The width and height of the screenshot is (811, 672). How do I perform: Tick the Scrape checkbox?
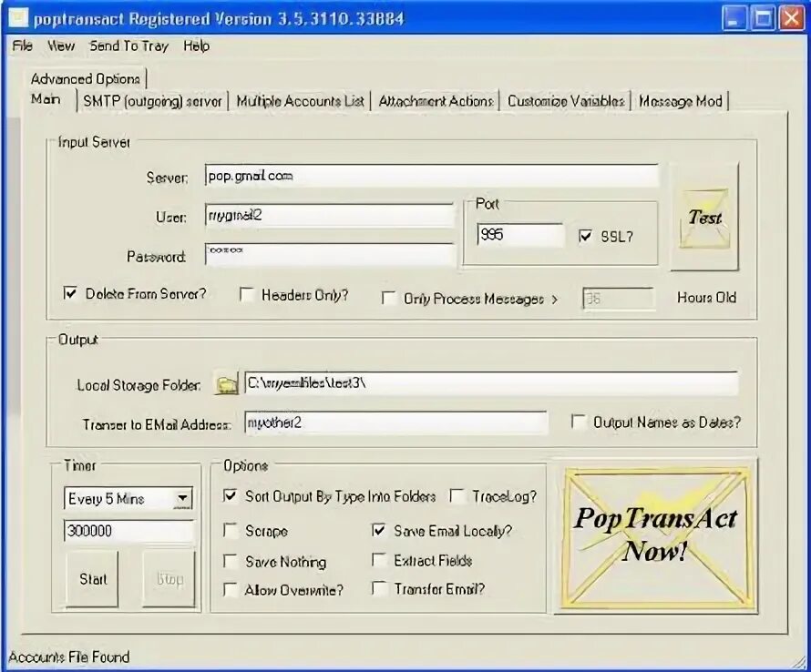click(x=230, y=530)
